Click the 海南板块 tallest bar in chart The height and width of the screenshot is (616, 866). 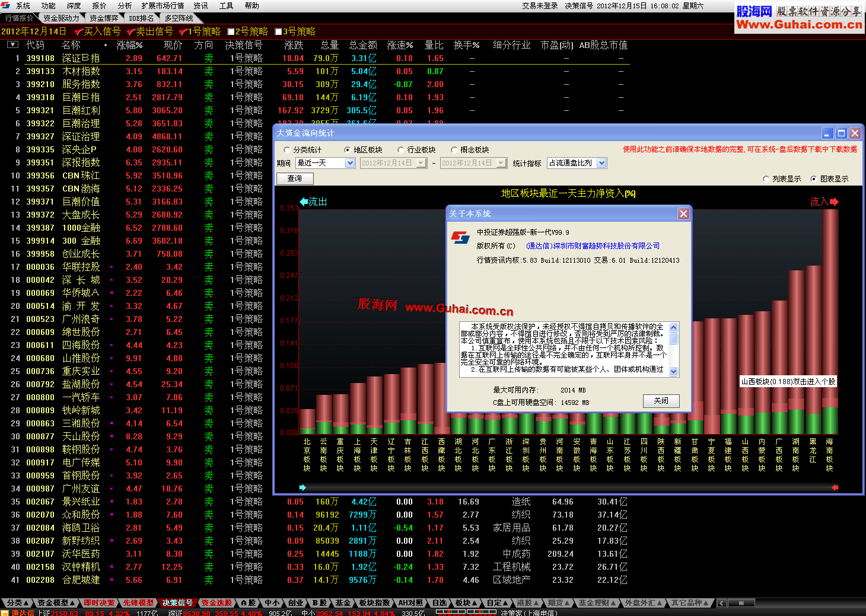pos(830,321)
